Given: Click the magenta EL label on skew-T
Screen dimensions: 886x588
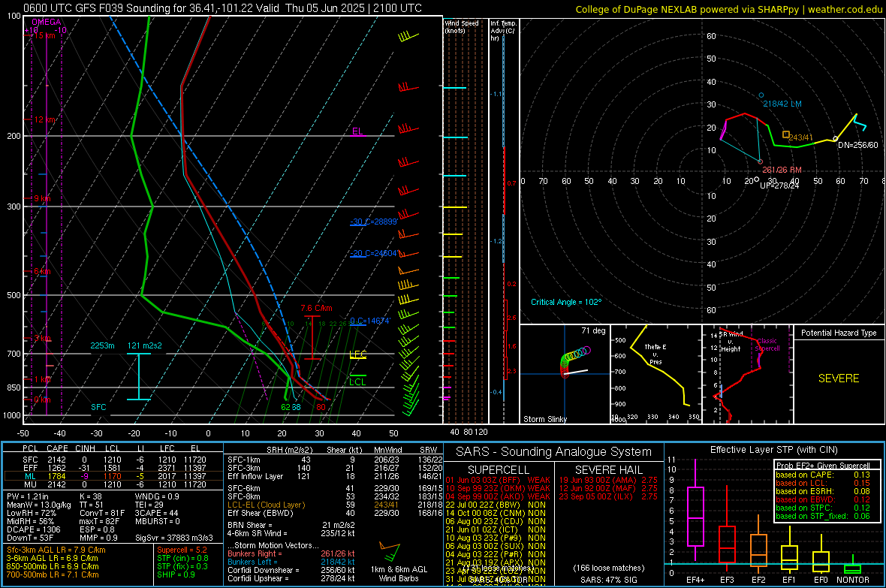Looking at the screenshot, I should pos(357,131).
